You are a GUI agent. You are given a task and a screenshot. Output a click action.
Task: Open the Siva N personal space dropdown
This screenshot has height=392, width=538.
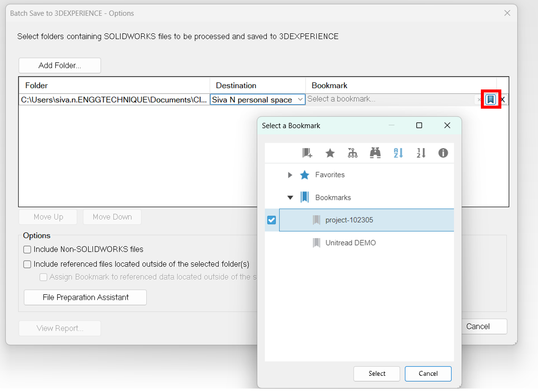pos(257,100)
